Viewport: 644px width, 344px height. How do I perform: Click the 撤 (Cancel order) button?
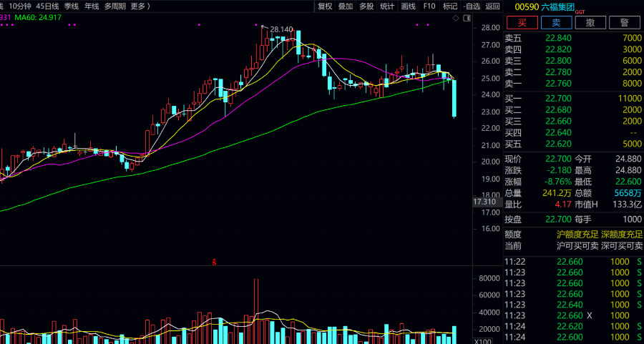click(590, 23)
